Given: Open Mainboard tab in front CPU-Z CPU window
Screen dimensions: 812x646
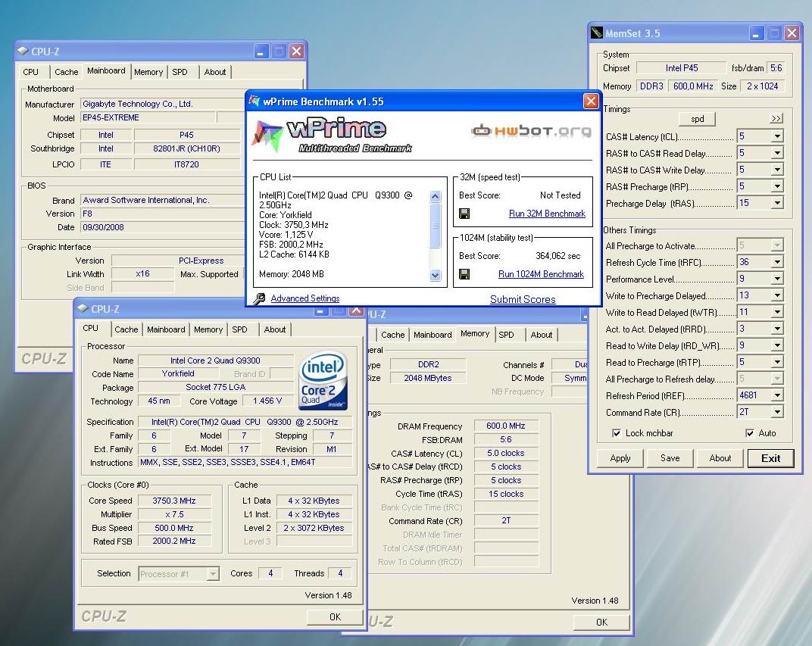Looking at the screenshot, I should [166, 329].
